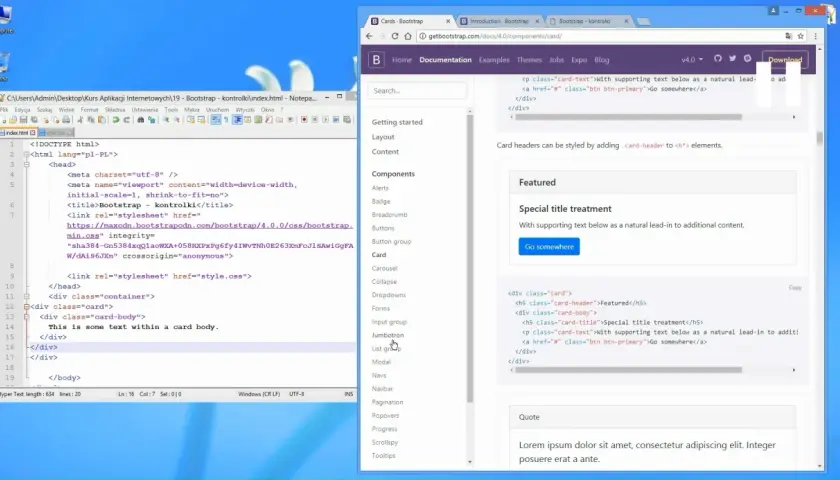Click the Playback macro icon

[325, 120]
